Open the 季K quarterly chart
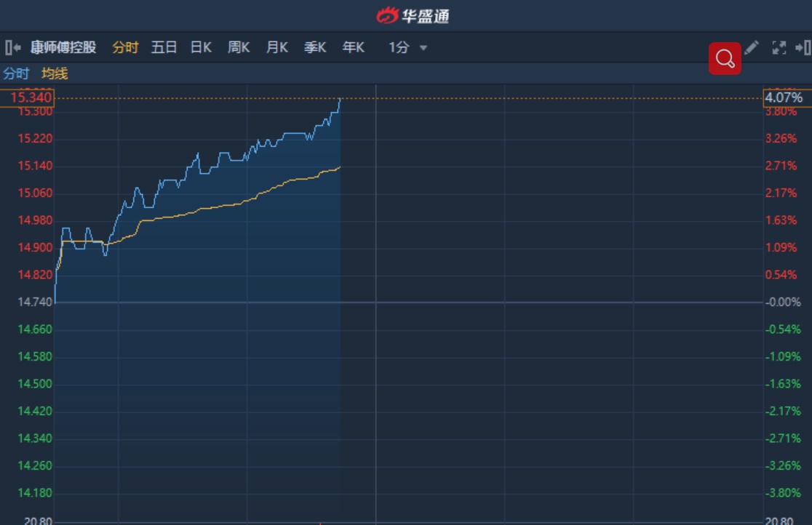The height and width of the screenshot is (525, 812). point(314,48)
